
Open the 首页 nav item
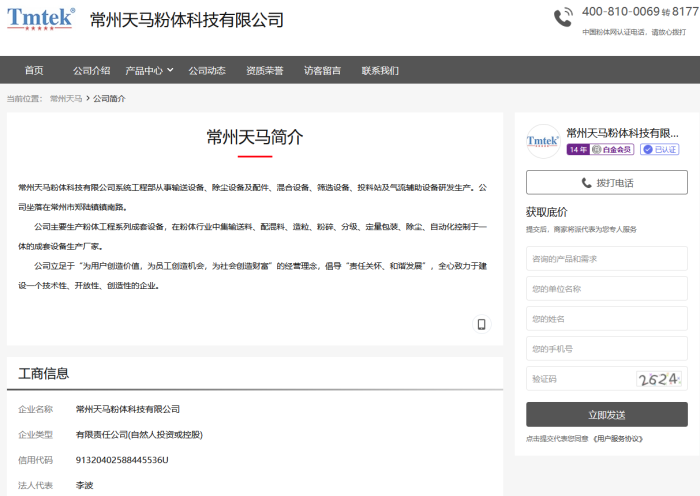[x=34, y=70]
